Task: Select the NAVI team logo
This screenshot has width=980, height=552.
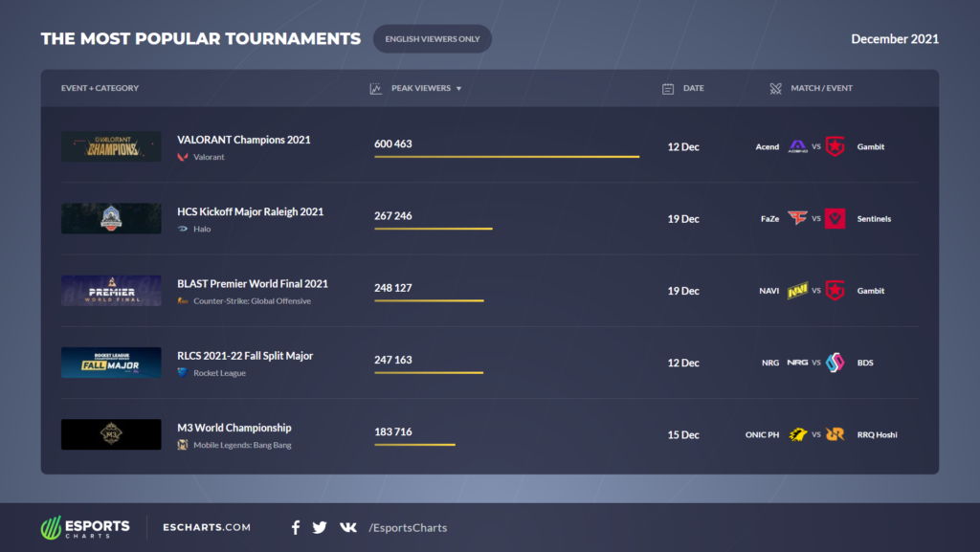Action: point(800,290)
